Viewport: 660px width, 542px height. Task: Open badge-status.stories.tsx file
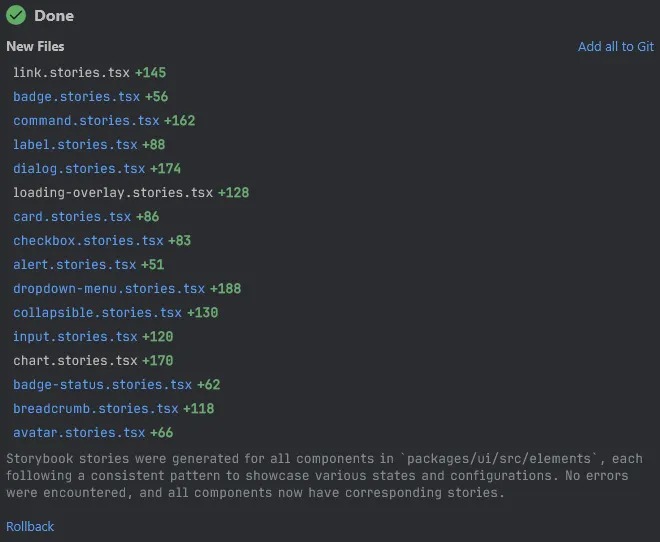tap(102, 385)
